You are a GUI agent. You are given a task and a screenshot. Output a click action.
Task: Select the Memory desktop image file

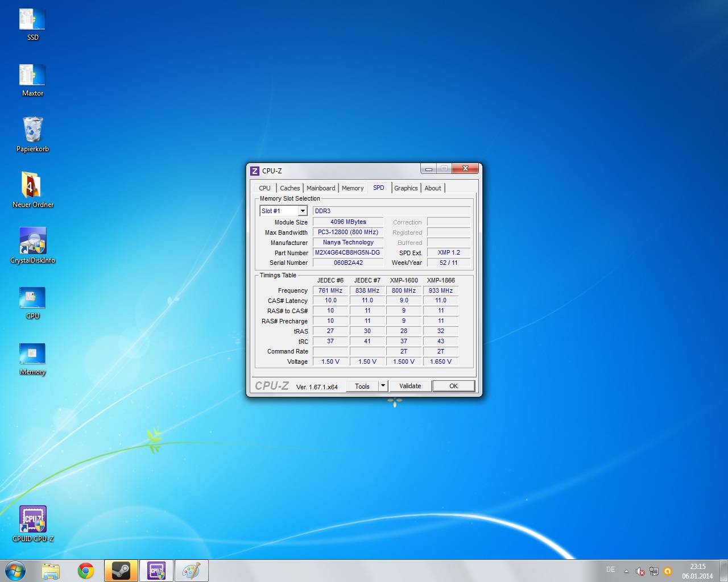point(32,359)
